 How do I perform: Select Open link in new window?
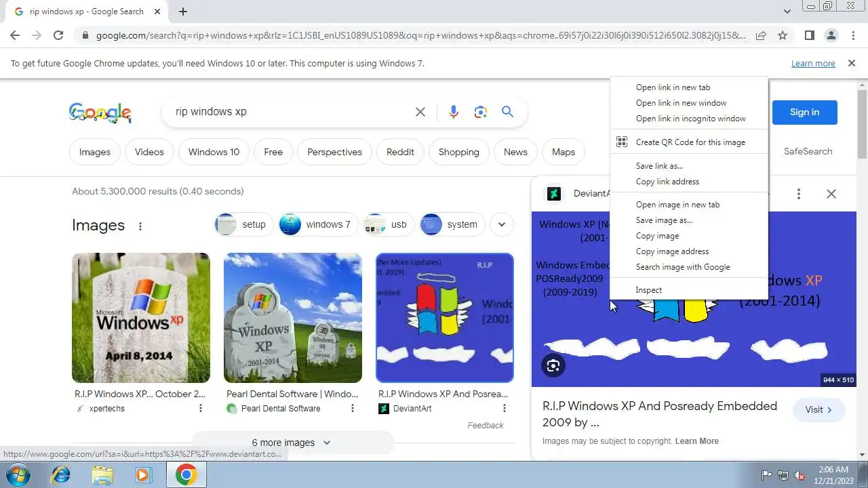tap(689, 103)
